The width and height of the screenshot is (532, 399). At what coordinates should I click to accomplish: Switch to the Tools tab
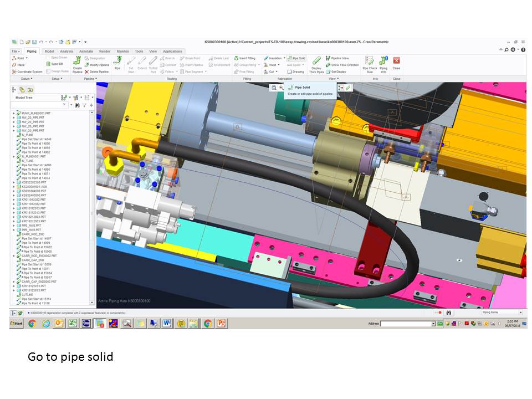click(139, 51)
